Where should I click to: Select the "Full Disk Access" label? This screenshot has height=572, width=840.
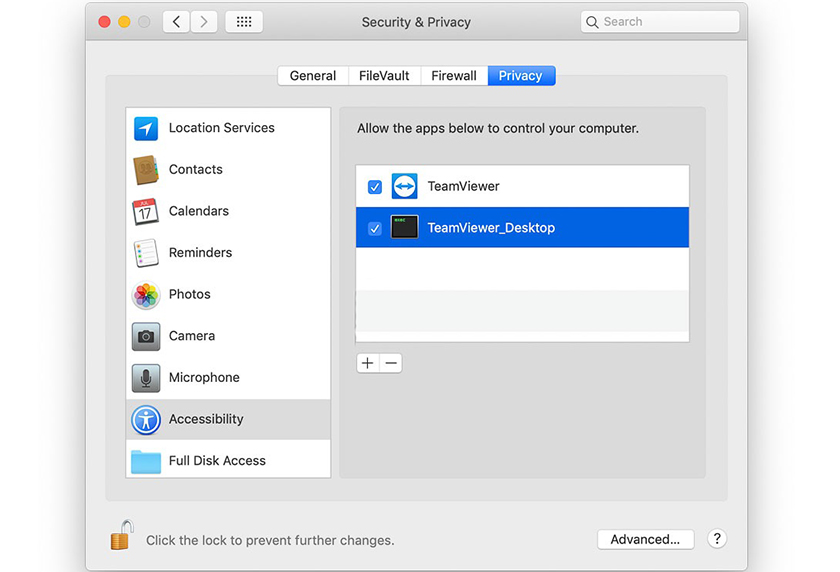(217, 461)
